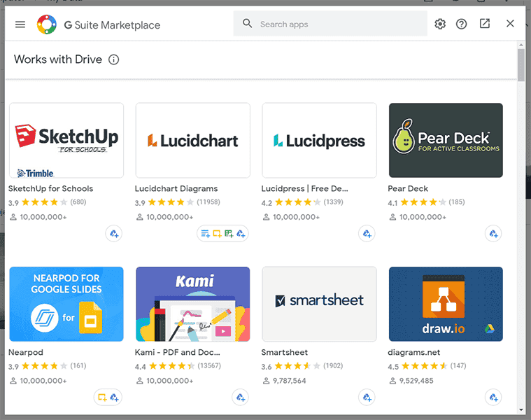Open the Smartsheet thumbnail
This screenshot has width=531, height=420.
point(319,304)
